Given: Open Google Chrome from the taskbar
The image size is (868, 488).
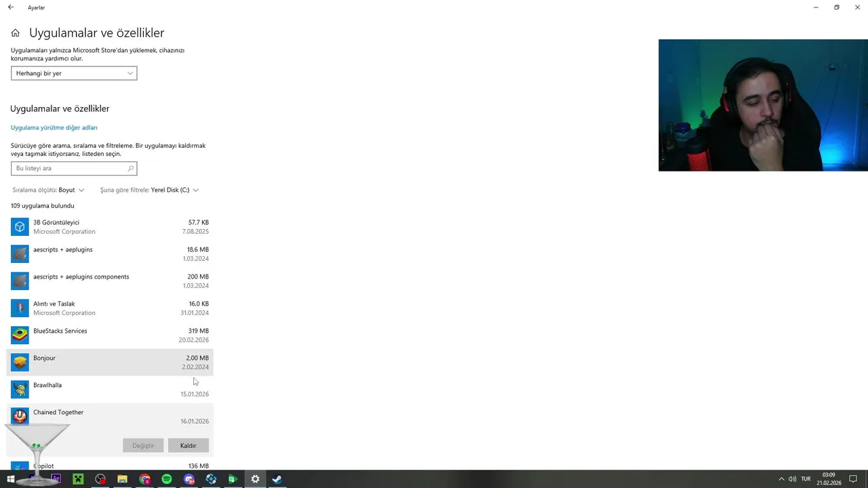Looking at the screenshot, I should [144, 479].
